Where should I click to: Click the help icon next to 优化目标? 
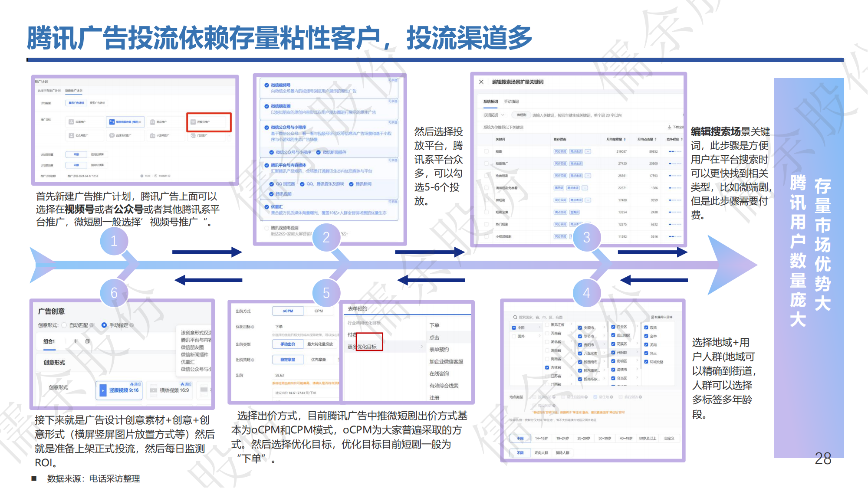[253, 327]
